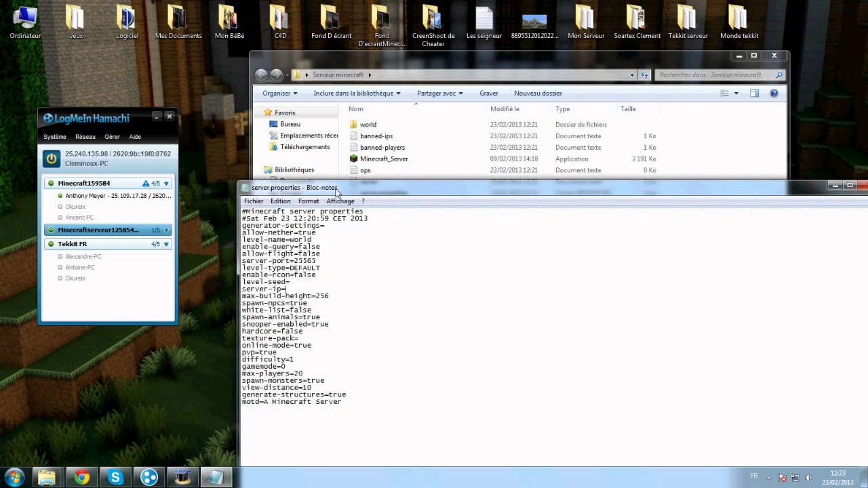Open Hamachi Réseau menu
868x488 pixels.
[x=85, y=137]
